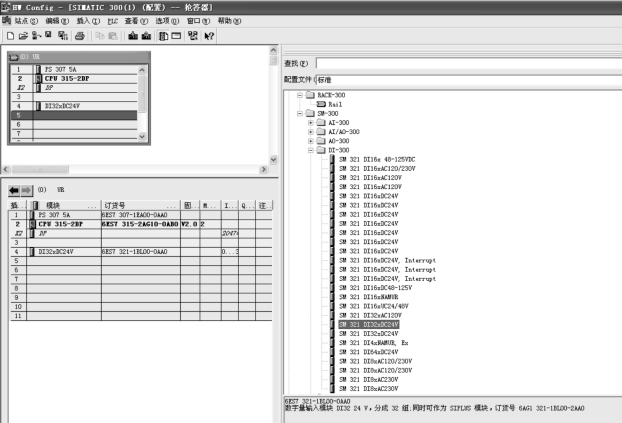Open the 编辑 menu
The width and height of the screenshot is (622, 423).
point(57,21)
